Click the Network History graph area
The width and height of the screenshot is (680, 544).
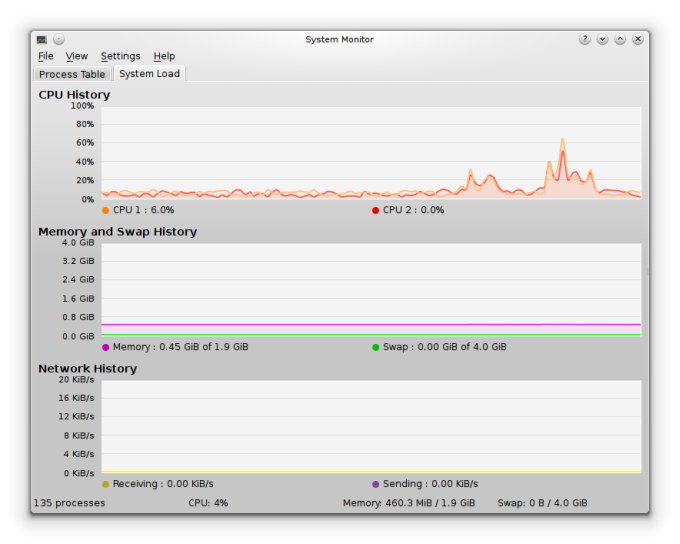click(371, 426)
